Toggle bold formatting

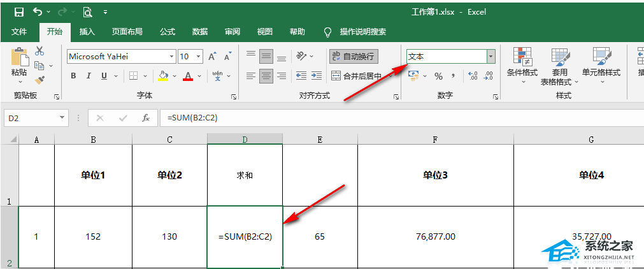click(73, 76)
